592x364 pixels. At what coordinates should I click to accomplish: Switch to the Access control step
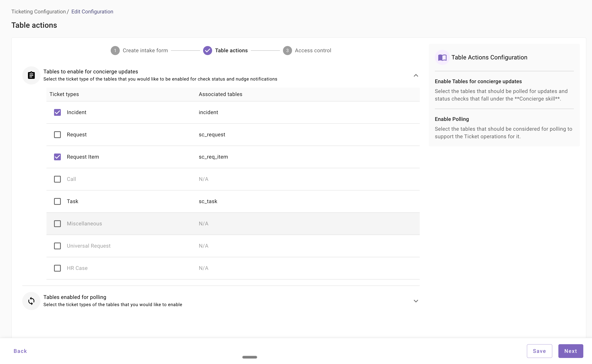(313, 51)
